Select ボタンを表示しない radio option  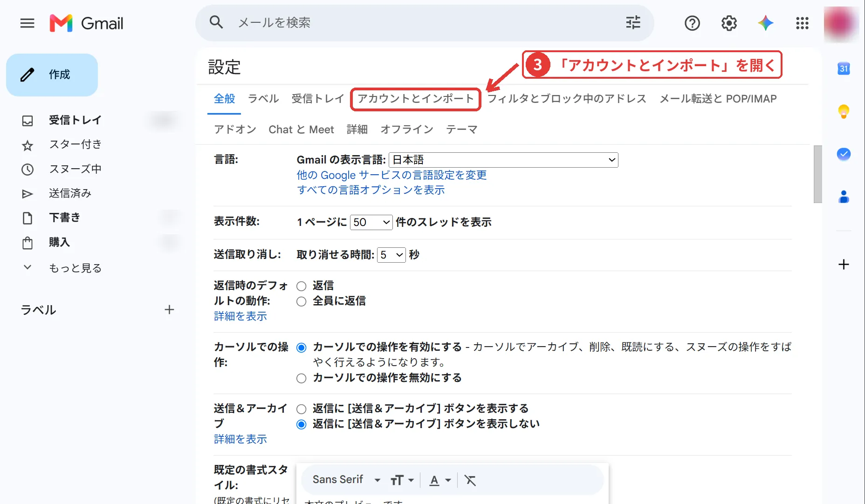(302, 424)
